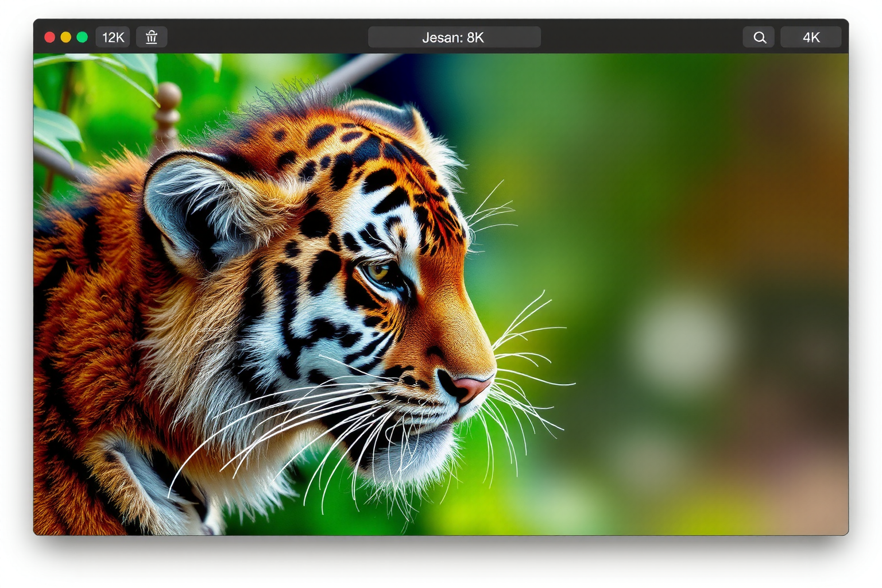Select the 4K resolution button
The width and height of the screenshot is (882, 588).
(x=811, y=37)
